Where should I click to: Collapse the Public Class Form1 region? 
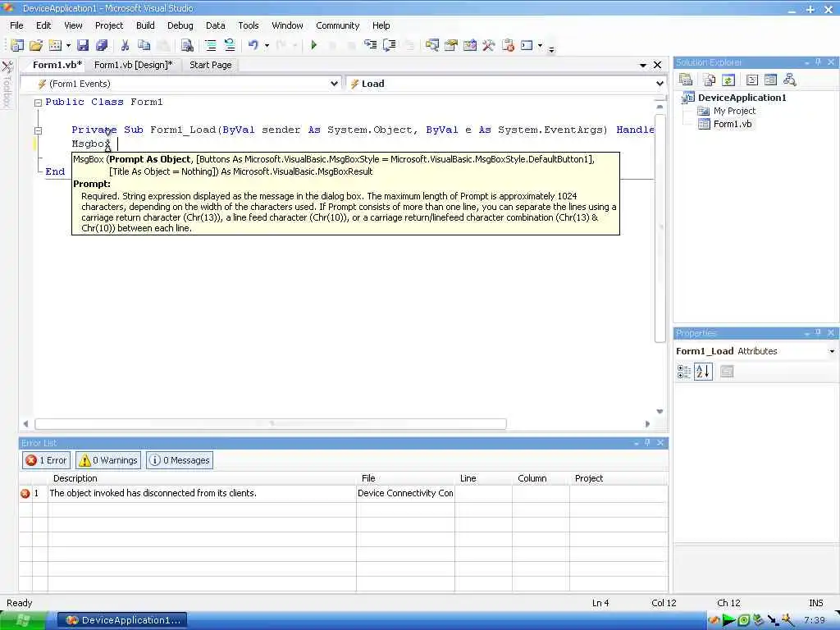point(38,103)
